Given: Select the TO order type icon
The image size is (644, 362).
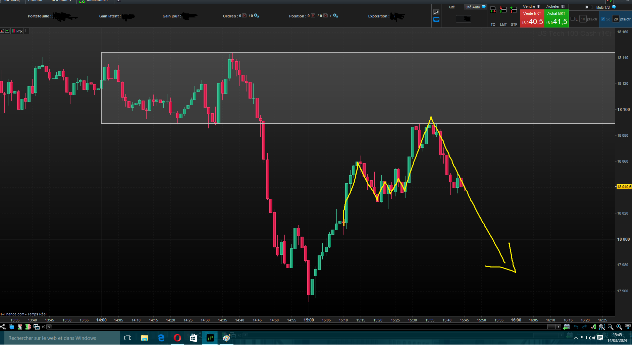Looking at the screenshot, I should tap(493, 10).
